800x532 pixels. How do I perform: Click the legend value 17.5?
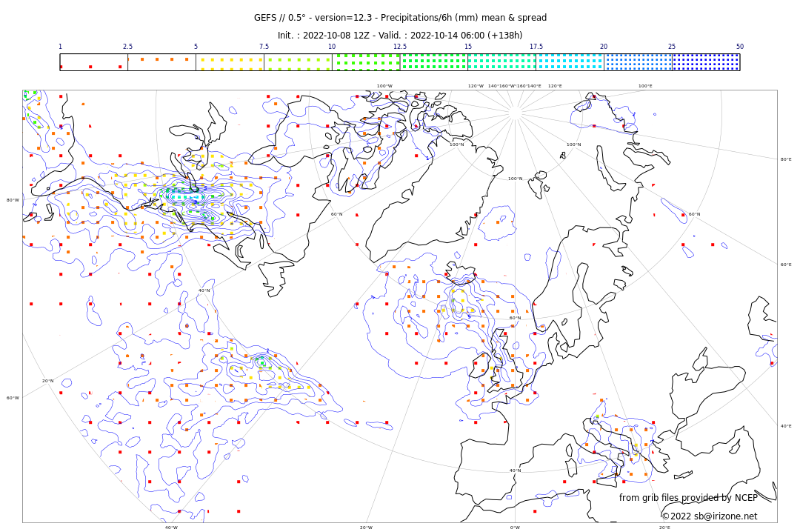click(x=536, y=47)
